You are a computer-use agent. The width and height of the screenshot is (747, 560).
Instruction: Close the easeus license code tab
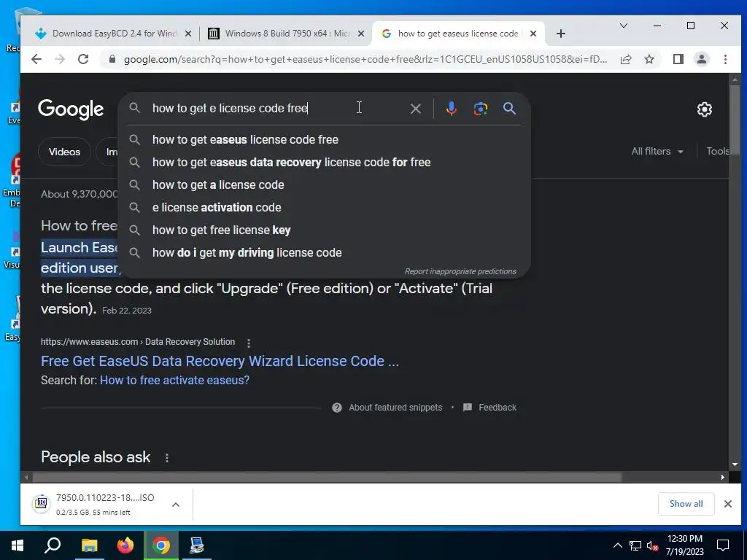click(533, 34)
